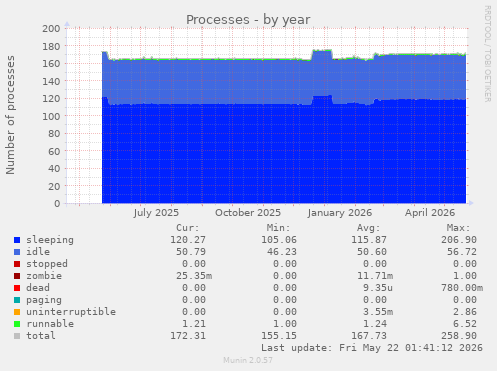The image size is (497, 371).
Task: Click the 'uninterruptible' legend label
Action: [x=71, y=312]
